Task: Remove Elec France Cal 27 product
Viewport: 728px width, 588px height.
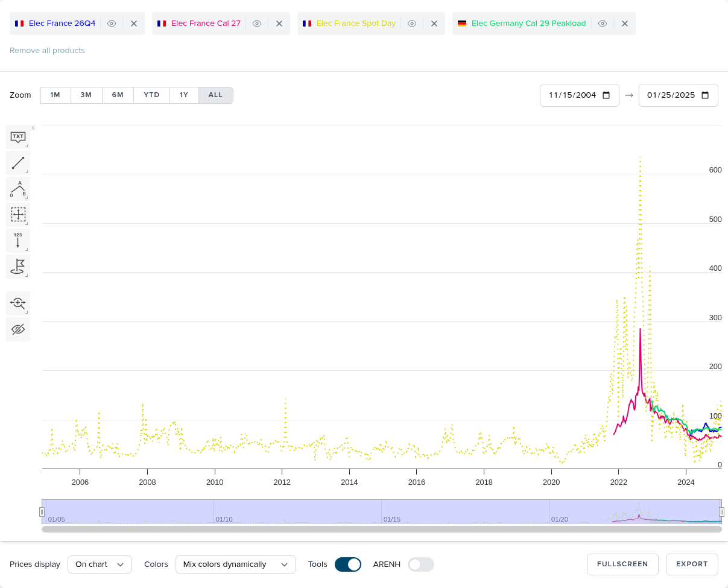Action: (279, 24)
